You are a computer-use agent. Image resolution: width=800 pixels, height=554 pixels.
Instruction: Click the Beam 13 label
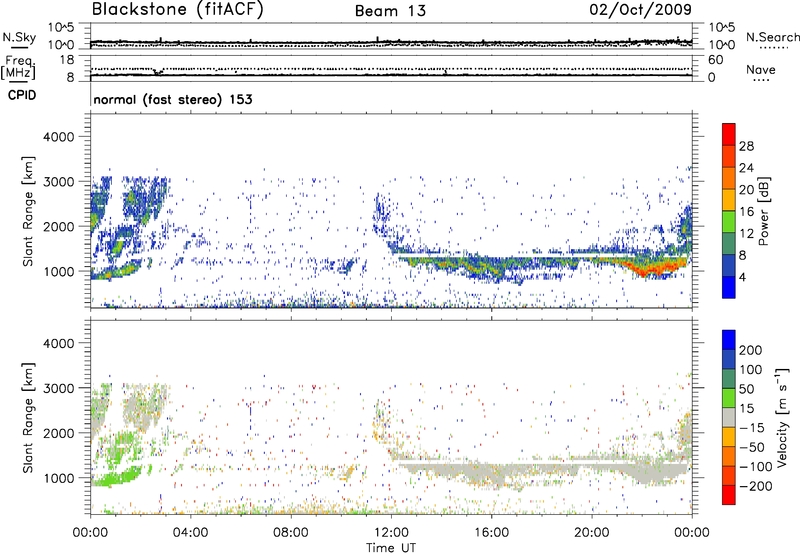click(x=390, y=11)
